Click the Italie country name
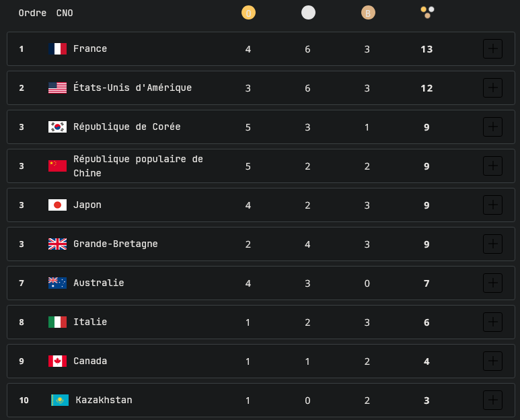This screenshot has height=420, width=520. [90, 322]
